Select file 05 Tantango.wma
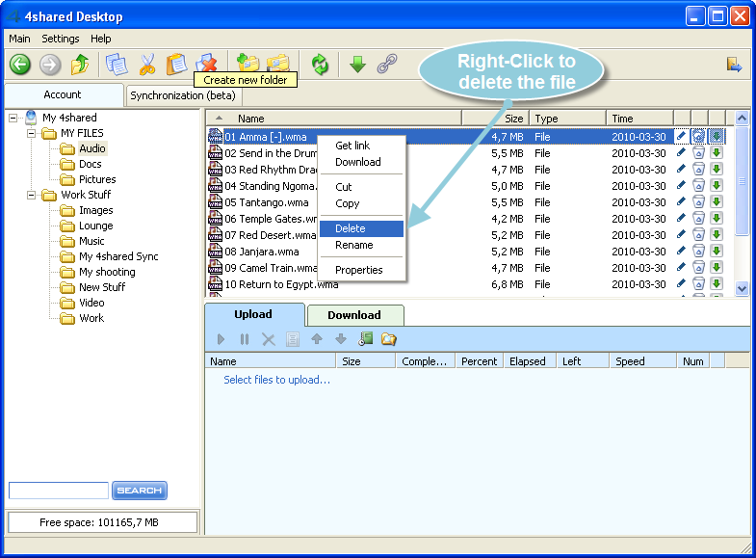Screen dimensions: 756x558 (267, 202)
